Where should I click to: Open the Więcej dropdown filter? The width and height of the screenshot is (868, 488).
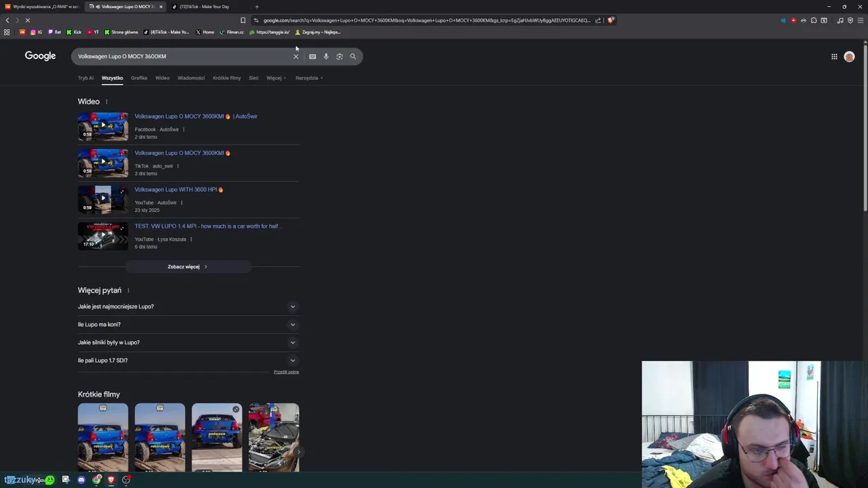276,78
